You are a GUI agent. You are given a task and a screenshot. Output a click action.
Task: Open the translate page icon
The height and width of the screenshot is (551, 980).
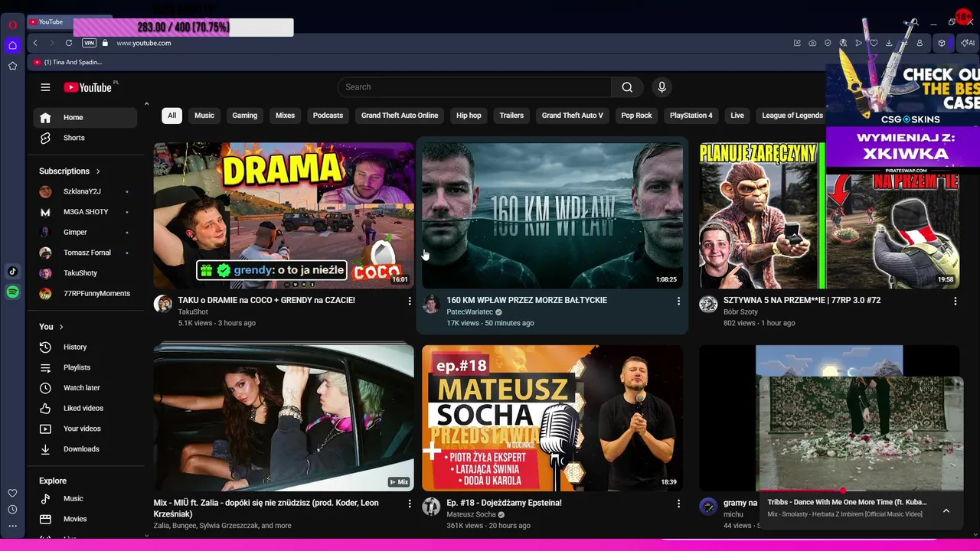click(843, 43)
